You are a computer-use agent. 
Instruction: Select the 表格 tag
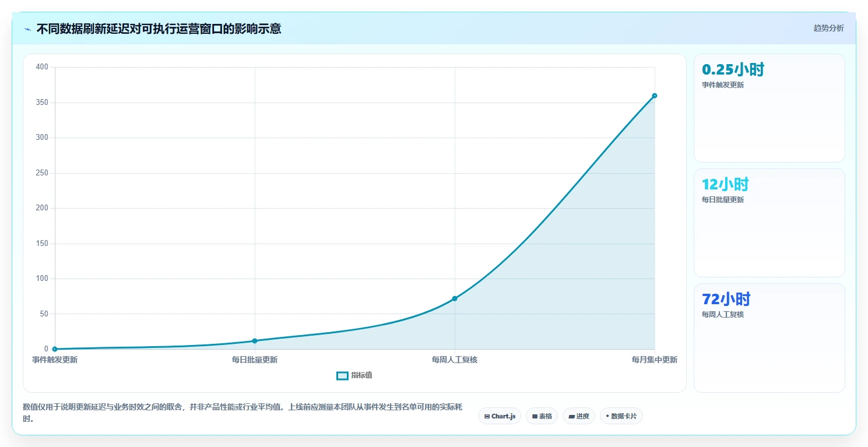(x=542, y=416)
